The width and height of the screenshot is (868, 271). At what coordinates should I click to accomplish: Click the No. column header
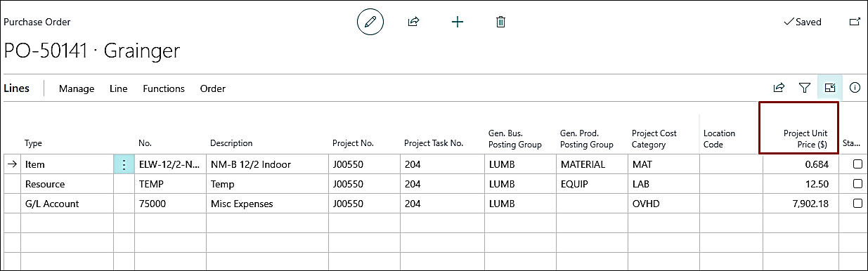point(145,143)
